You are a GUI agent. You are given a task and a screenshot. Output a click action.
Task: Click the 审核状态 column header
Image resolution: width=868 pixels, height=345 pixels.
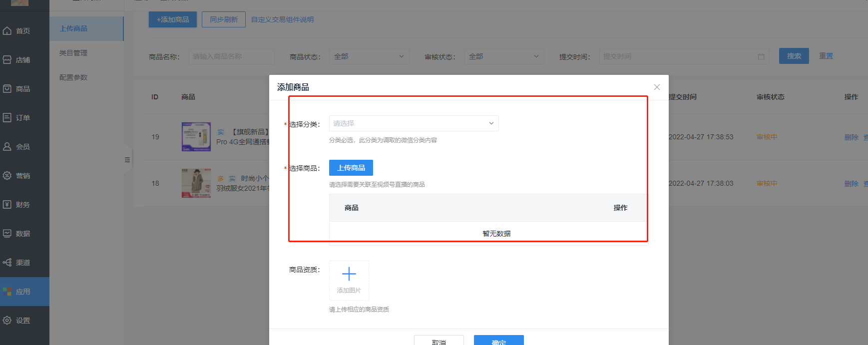[x=771, y=97]
